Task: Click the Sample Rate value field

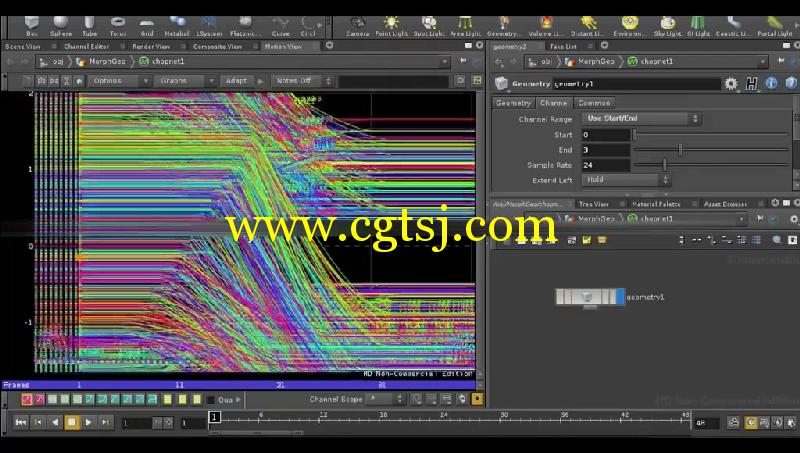Action: pos(606,165)
